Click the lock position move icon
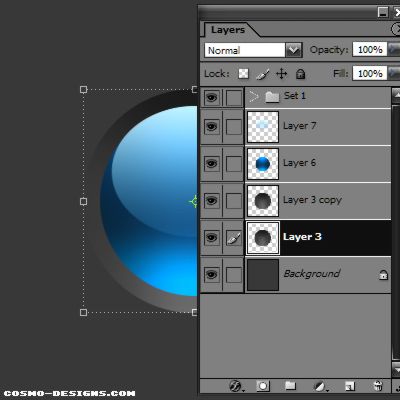This screenshot has height=400, width=400. pos(282,74)
